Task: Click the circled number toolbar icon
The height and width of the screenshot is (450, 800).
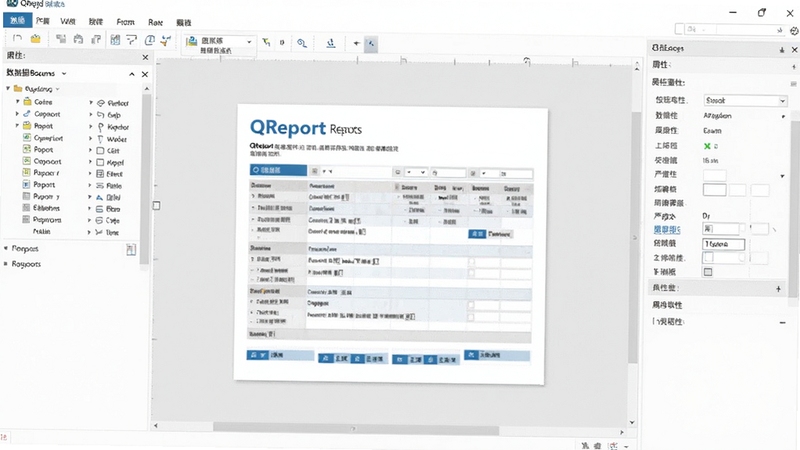Action: tap(150, 40)
